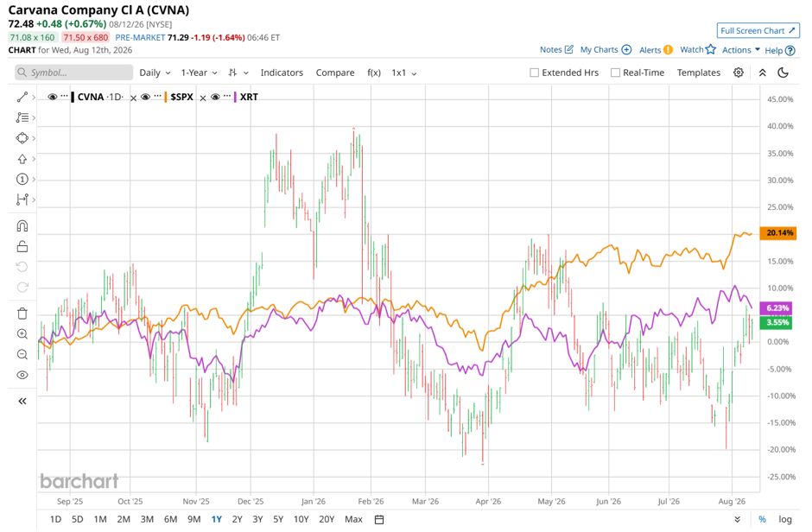The width and height of the screenshot is (812, 532).
Task: Open Alerts for CVNA
Action: [656, 50]
